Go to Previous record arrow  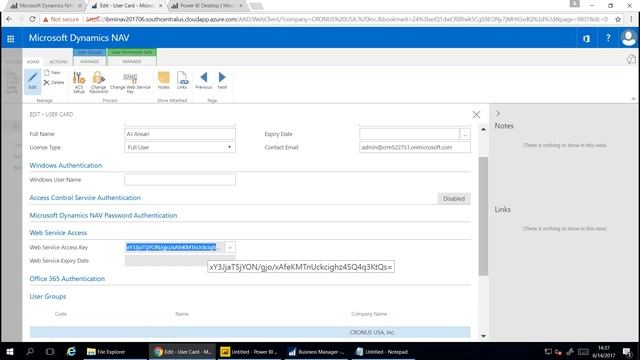click(204, 80)
